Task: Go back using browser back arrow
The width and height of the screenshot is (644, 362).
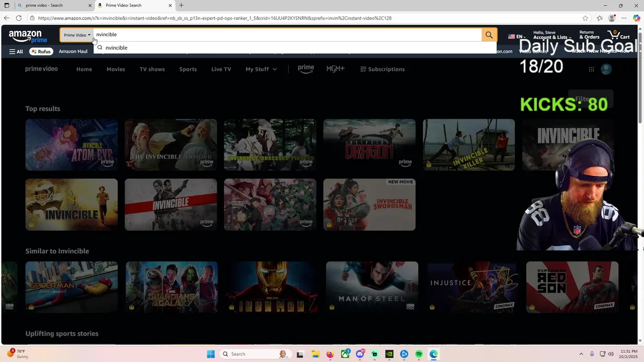Action: 7,18
